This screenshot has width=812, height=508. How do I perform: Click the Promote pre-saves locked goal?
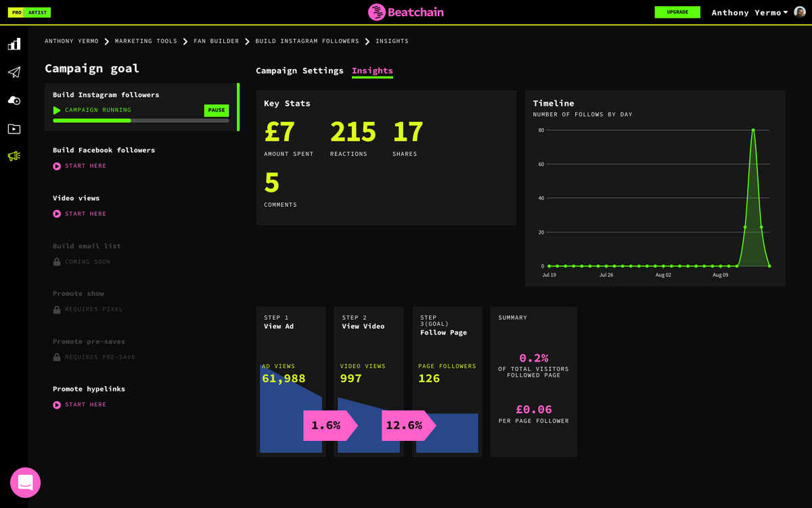tap(89, 342)
